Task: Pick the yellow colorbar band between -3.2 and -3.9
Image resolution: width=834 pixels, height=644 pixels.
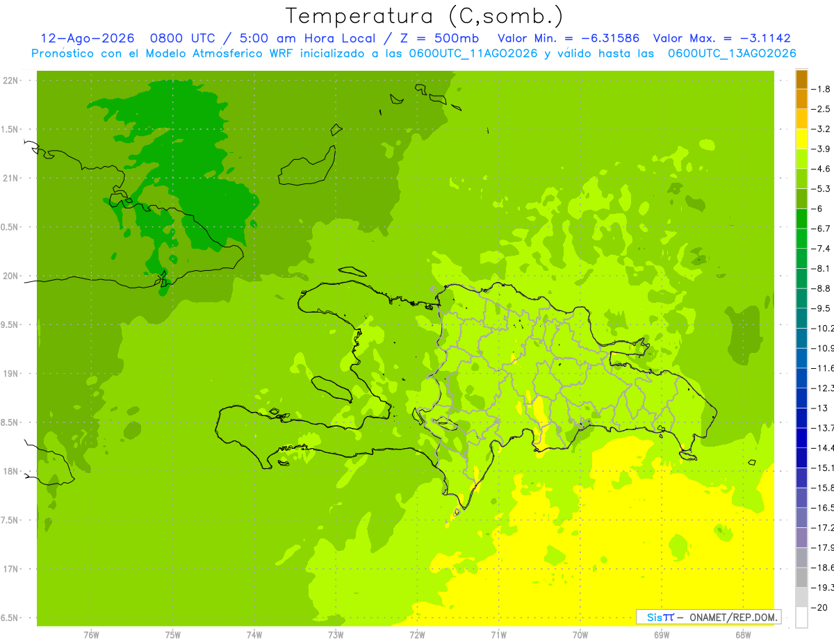Action: pyautogui.click(x=801, y=139)
